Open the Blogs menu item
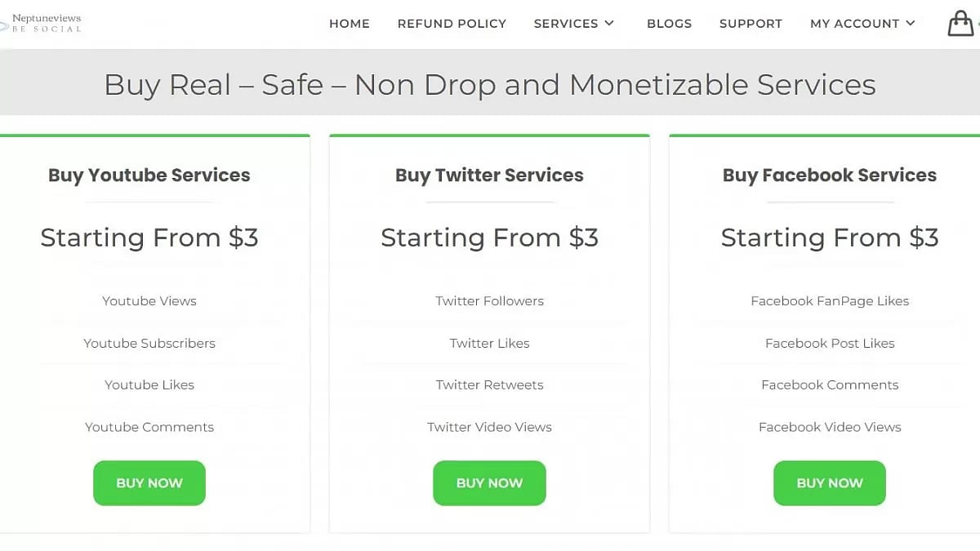Screen dimensions: 980x551 tap(669, 24)
